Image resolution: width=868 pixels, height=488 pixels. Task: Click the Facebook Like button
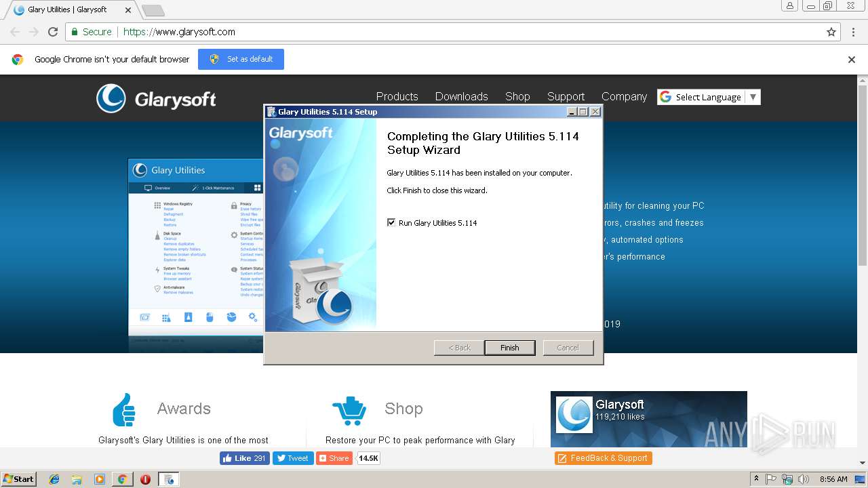(245, 458)
